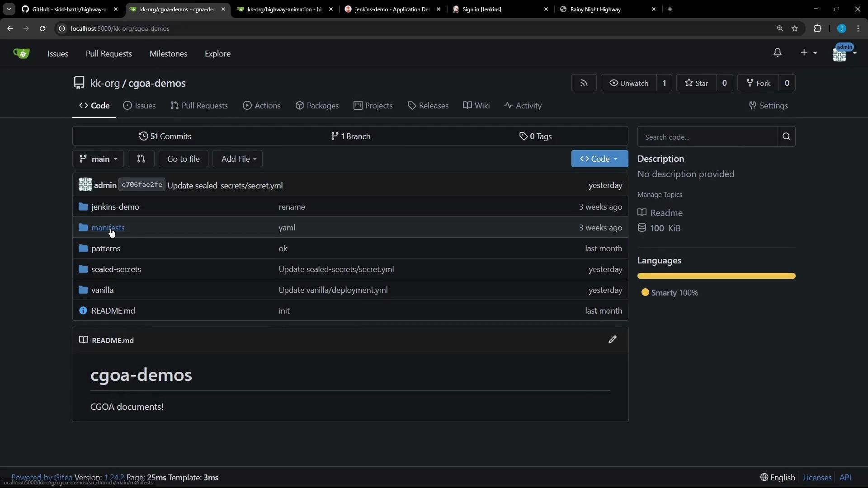View the 51 Commits history
The image size is (868, 488).
click(x=165, y=136)
